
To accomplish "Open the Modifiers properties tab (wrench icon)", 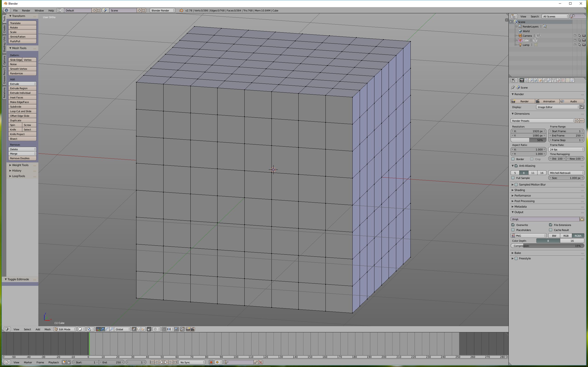I will tap(549, 80).
